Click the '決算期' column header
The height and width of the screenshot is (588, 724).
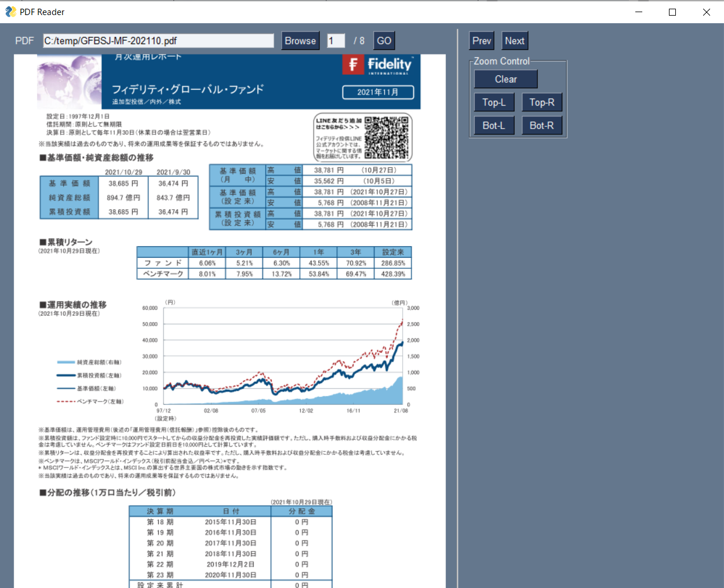click(x=160, y=512)
